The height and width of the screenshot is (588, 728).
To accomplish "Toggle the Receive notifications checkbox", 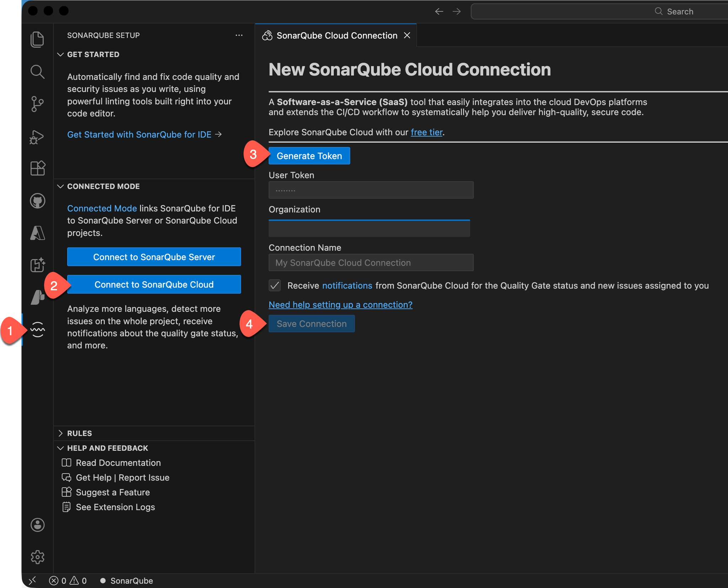I will (275, 285).
